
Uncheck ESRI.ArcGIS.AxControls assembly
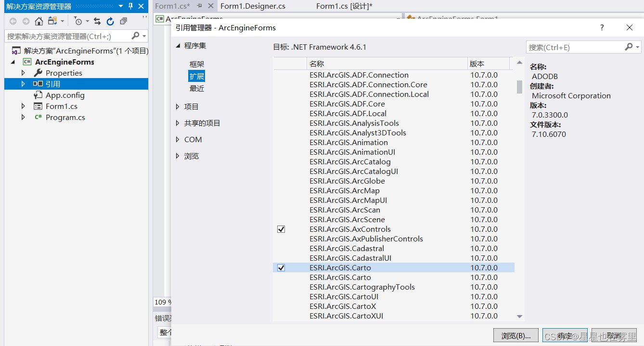tap(281, 229)
